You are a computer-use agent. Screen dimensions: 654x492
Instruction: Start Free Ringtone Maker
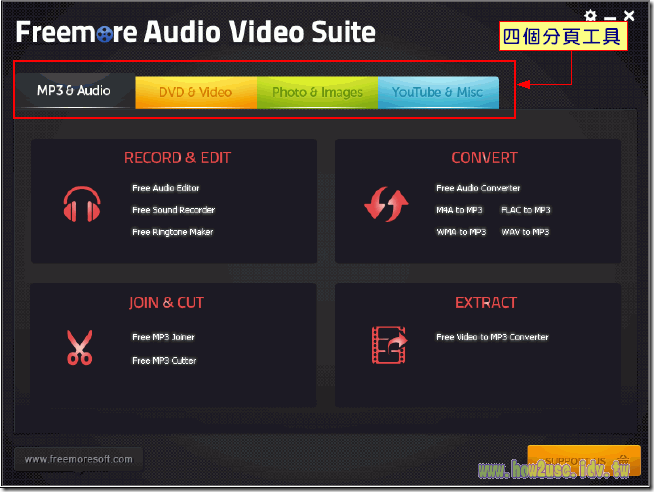(172, 232)
